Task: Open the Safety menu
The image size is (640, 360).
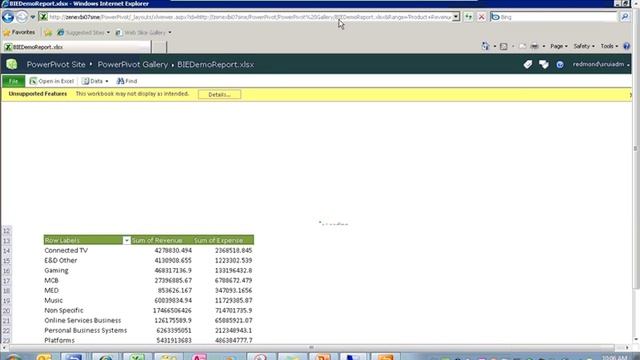Action: coord(584,46)
